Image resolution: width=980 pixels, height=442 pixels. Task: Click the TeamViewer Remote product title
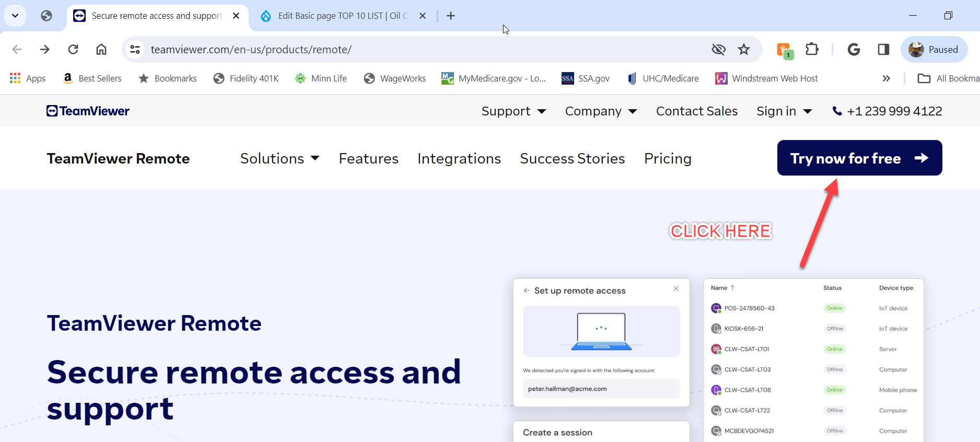coord(118,158)
